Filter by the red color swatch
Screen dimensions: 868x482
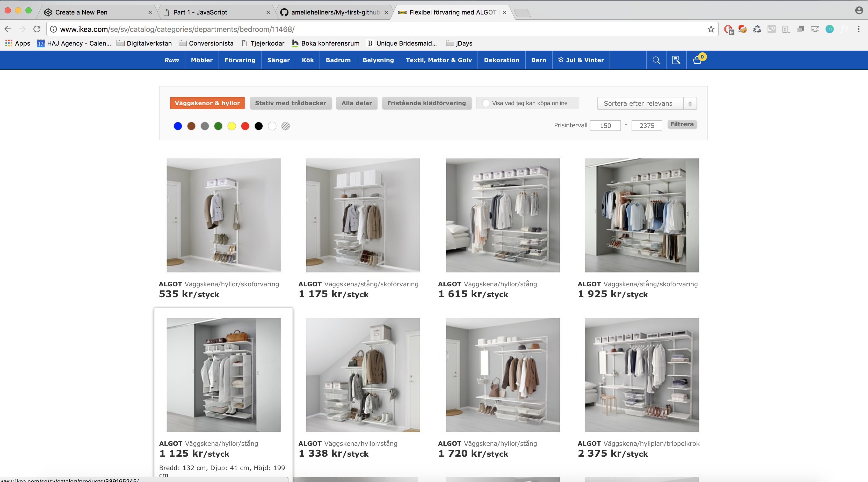[245, 126]
